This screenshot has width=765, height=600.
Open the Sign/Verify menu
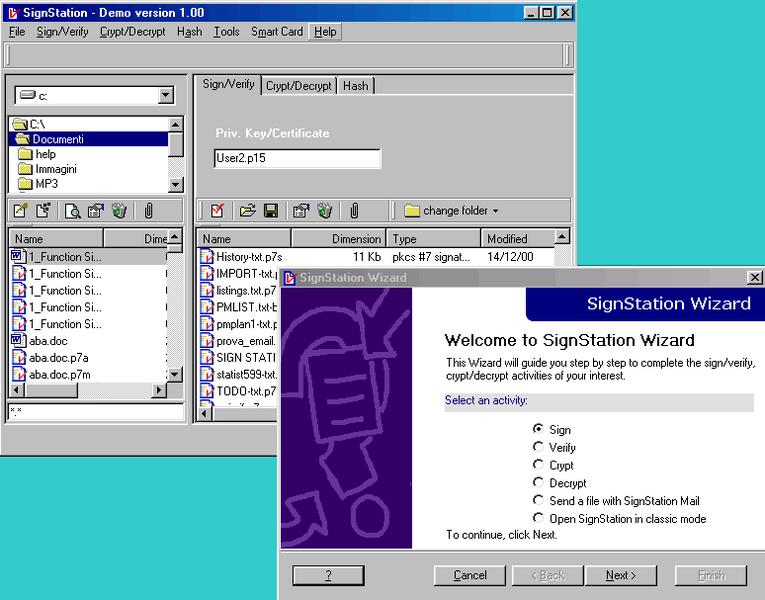62,32
